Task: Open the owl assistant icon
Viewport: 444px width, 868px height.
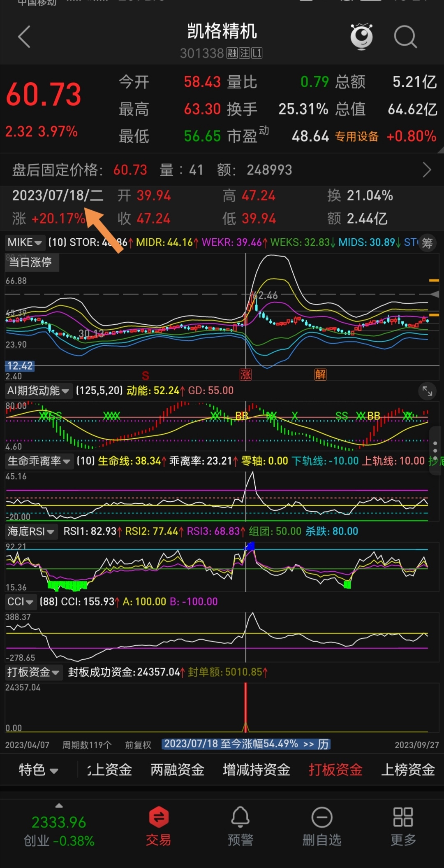Action: click(362, 37)
